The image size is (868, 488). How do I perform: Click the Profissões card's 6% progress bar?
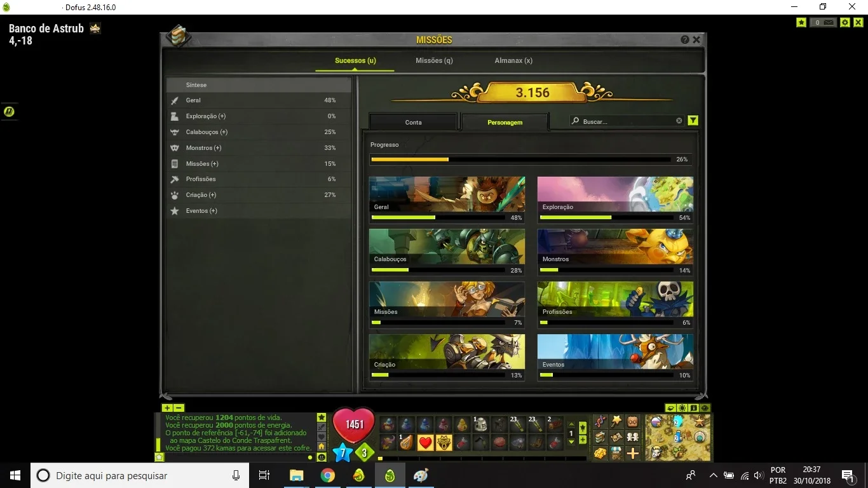[x=608, y=323]
